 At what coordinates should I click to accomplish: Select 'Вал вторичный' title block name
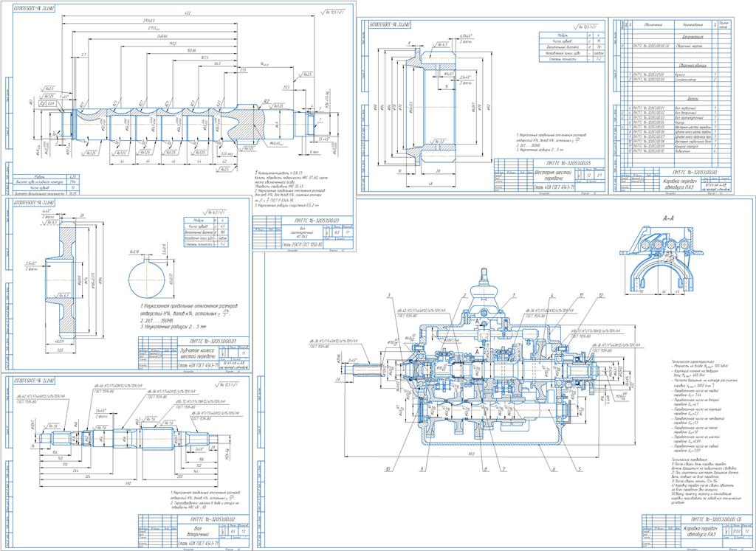pos(196,532)
